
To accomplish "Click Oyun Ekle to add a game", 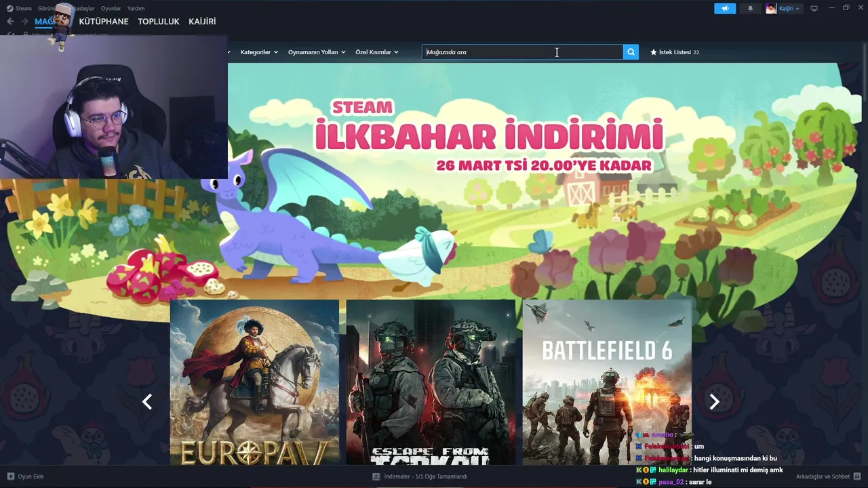I will click(x=31, y=476).
